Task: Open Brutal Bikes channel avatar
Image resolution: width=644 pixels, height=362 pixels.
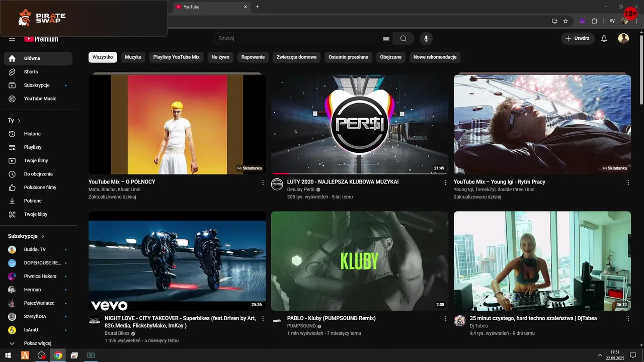Action: (x=95, y=321)
